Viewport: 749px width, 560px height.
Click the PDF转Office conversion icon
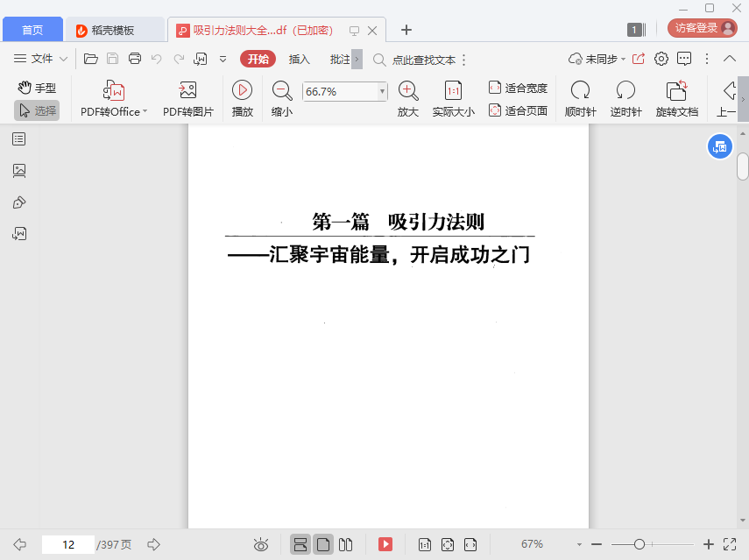tap(114, 90)
